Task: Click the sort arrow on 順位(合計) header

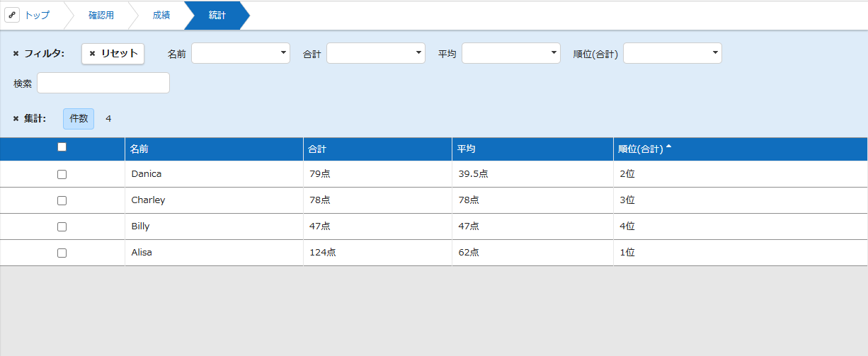Action: click(x=669, y=147)
